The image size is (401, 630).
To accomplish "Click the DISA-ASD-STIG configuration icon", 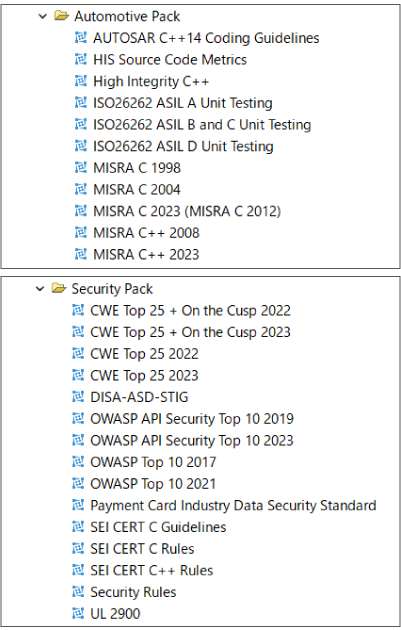I will click(78, 397).
